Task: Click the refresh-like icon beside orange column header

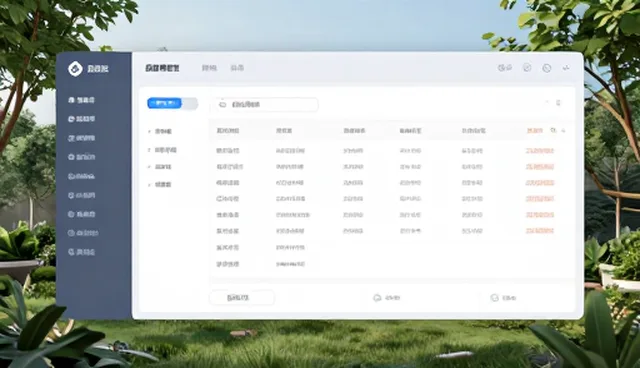Action: (x=553, y=131)
